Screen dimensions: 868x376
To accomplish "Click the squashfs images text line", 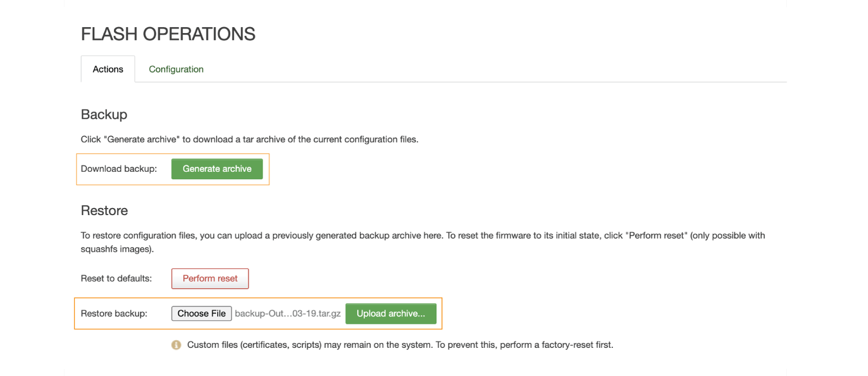I will coord(117,249).
